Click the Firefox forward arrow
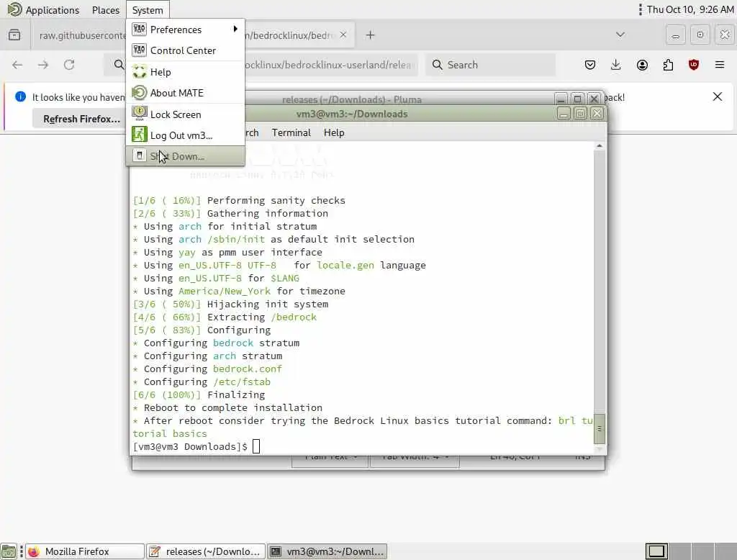 (43, 65)
